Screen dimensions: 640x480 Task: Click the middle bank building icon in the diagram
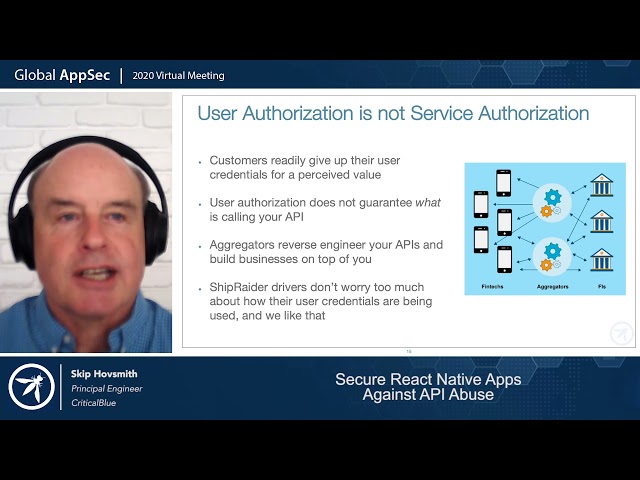[602, 222]
